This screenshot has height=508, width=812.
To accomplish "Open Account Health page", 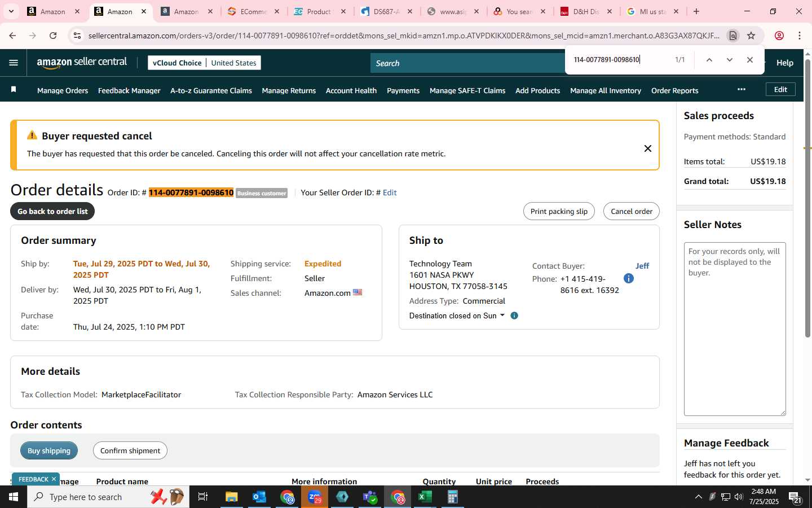I will (x=351, y=90).
